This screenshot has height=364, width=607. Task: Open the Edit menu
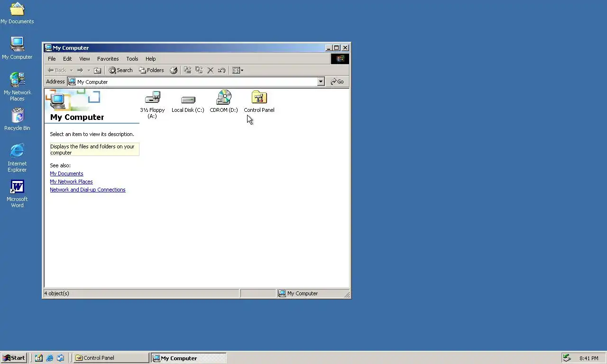[x=67, y=59]
